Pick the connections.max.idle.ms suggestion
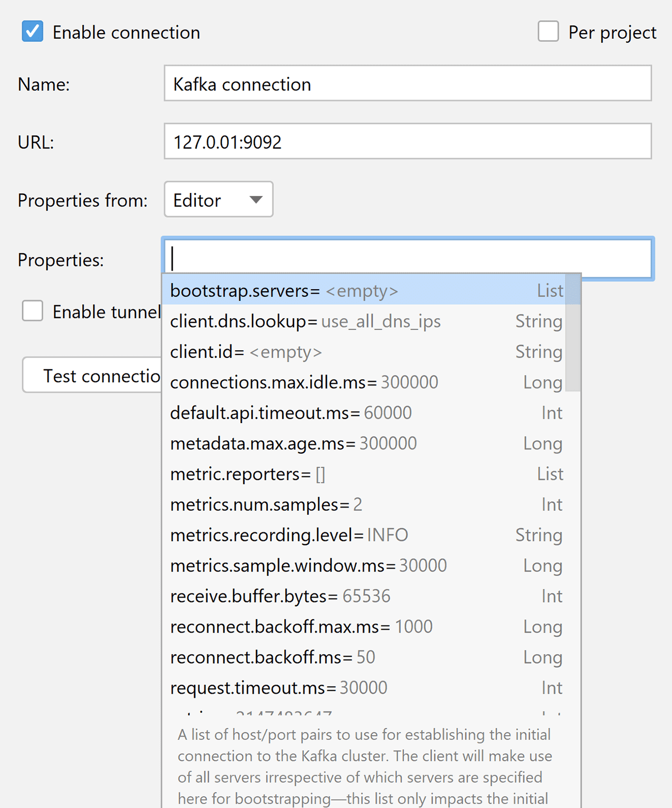The width and height of the screenshot is (672, 808). (363, 382)
